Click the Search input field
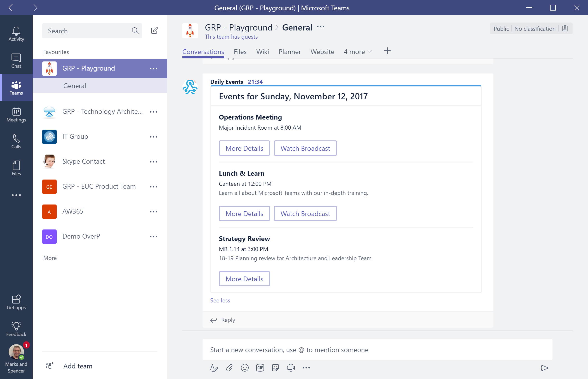The width and height of the screenshot is (588, 379). tap(92, 31)
